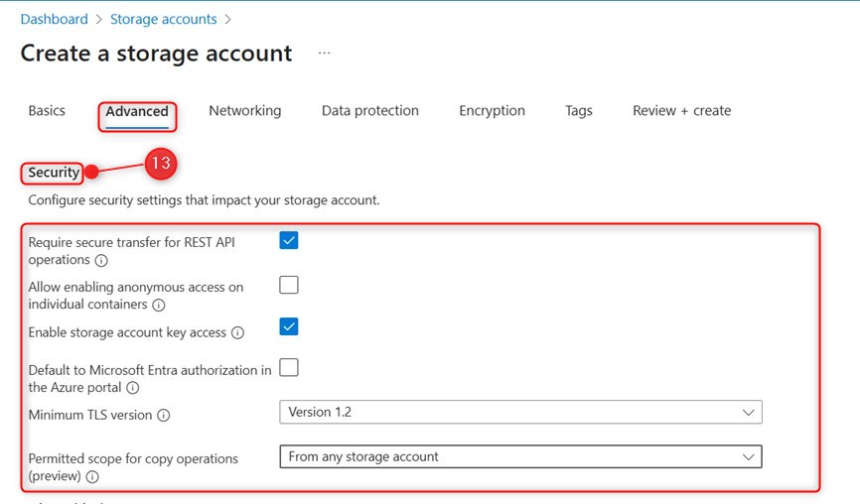This screenshot has height=504, width=860.
Task: Go to the Encryption tab
Action: (x=492, y=111)
